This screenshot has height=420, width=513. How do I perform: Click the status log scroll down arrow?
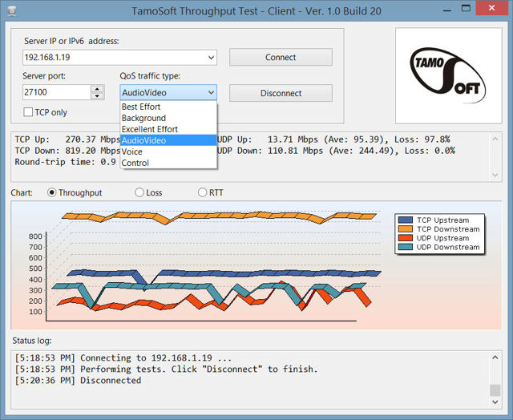pyautogui.click(x=495, y=402)
